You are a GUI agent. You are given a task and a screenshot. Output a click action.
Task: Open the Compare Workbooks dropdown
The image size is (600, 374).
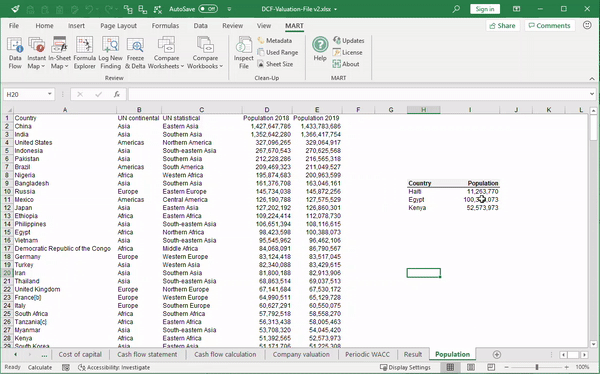point(205,53)
